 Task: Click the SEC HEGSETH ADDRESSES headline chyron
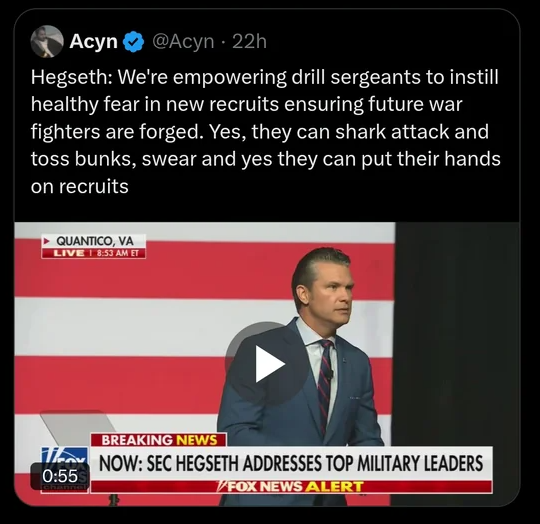[291, 463]
